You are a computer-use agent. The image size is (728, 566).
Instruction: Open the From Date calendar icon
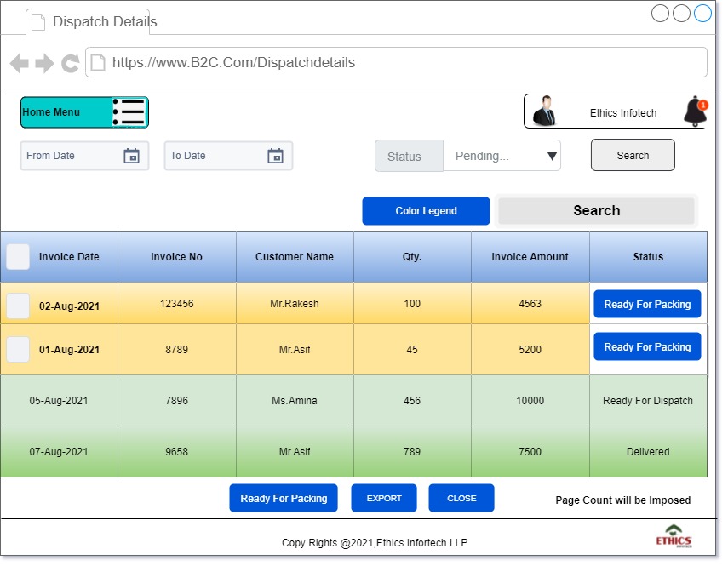[131, 156]
